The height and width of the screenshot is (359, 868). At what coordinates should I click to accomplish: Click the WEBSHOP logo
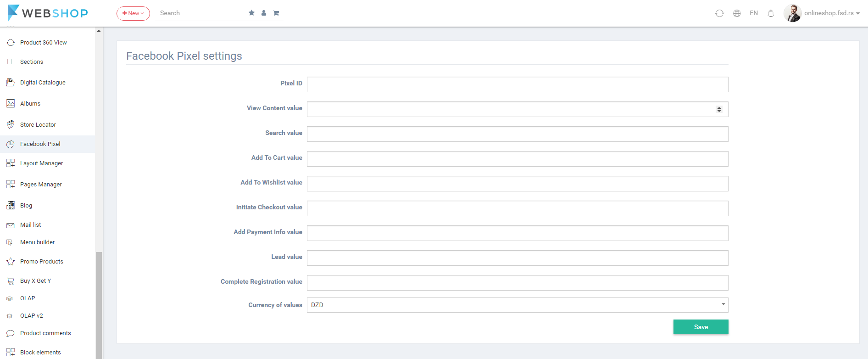[x=48, y=13]
